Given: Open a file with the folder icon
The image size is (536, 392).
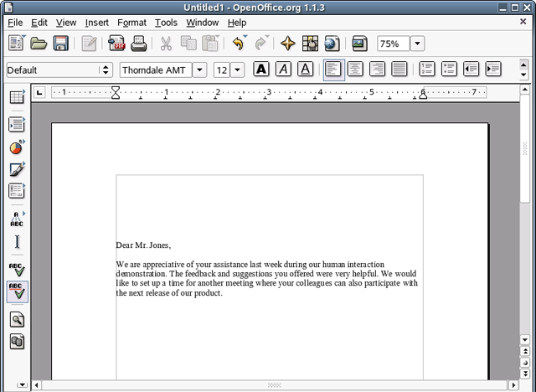Looking at the screenshot, I should coord(39,44).
